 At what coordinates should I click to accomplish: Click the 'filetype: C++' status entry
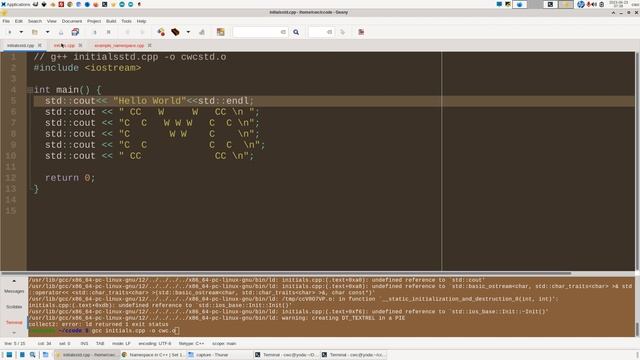pyautogui.click(x=191, y=344)
